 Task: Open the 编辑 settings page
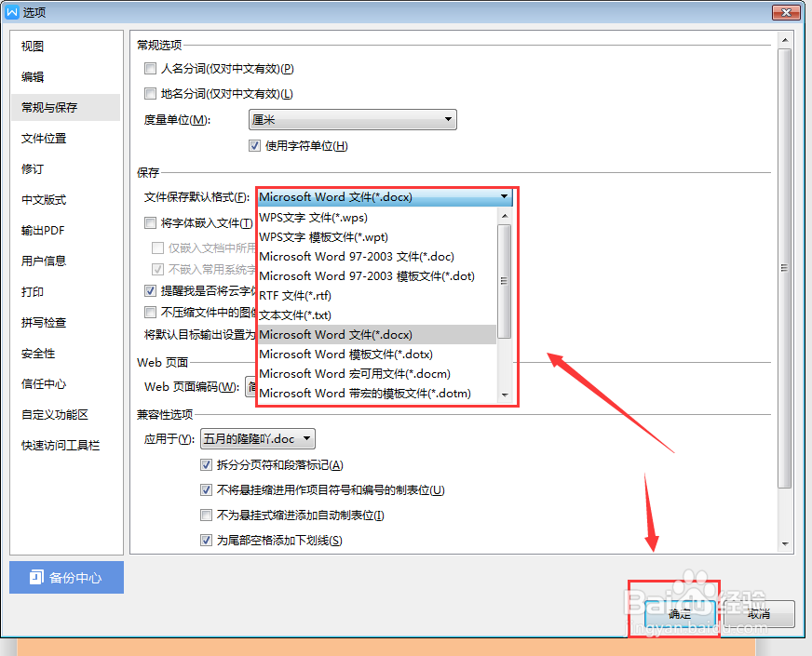[x=33, y=77]
